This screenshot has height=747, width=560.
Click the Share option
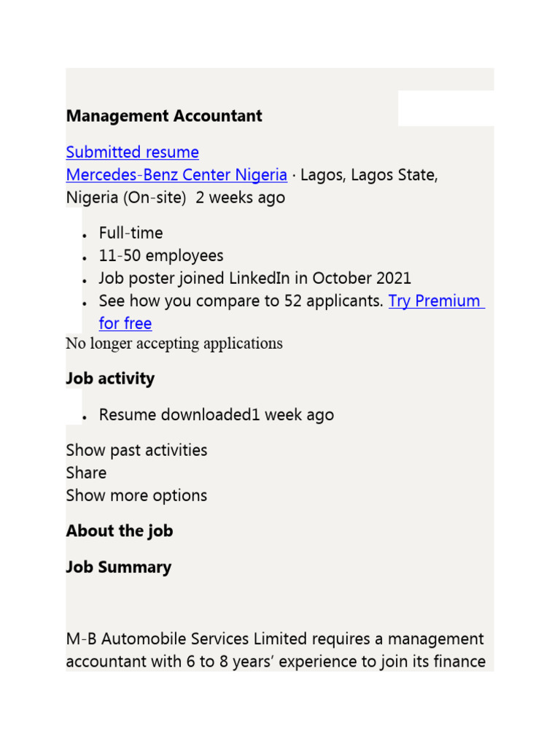(86, 473)
